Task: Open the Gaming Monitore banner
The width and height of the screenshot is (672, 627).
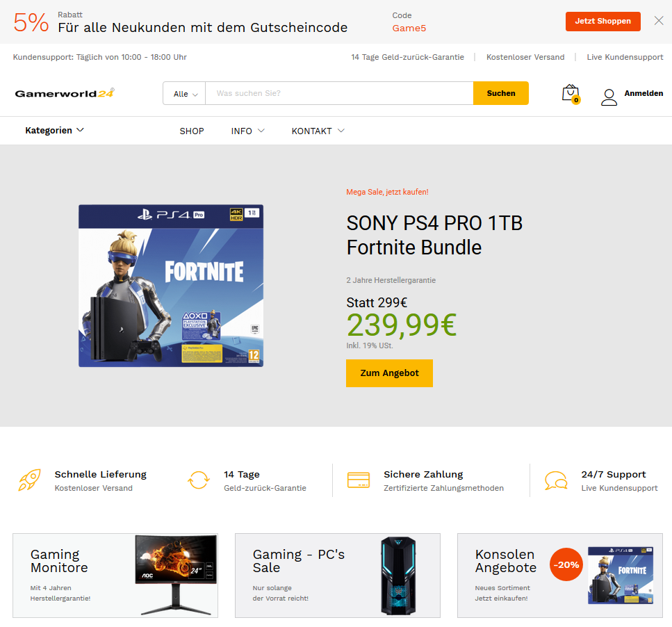Action: (115, 575)
